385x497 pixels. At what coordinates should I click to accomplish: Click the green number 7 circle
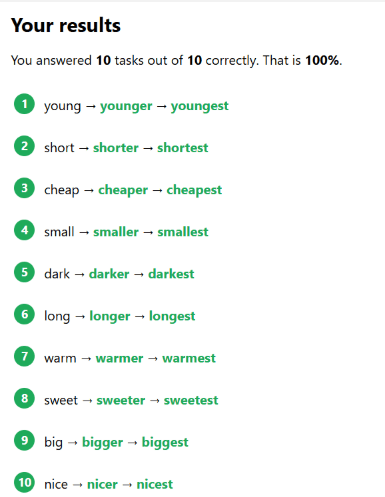coord(24,356)
